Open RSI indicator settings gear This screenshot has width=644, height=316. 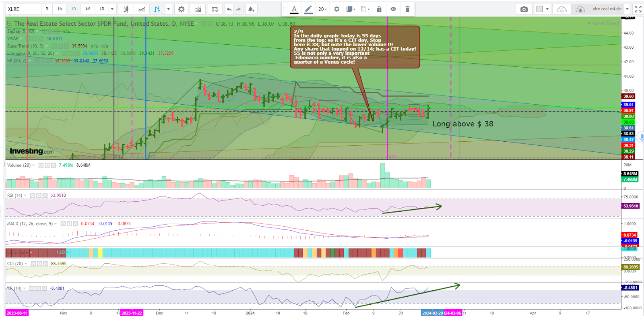tap(39, 196)
